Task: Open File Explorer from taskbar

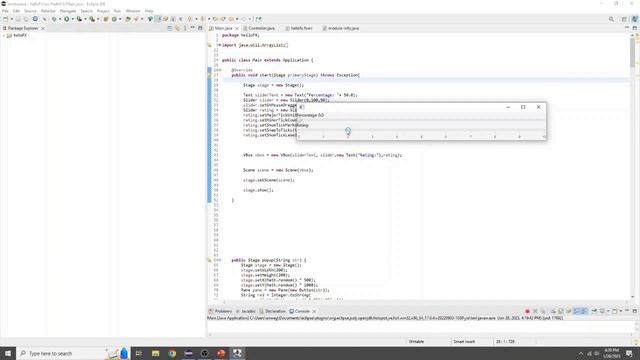Action: (156, 353)
